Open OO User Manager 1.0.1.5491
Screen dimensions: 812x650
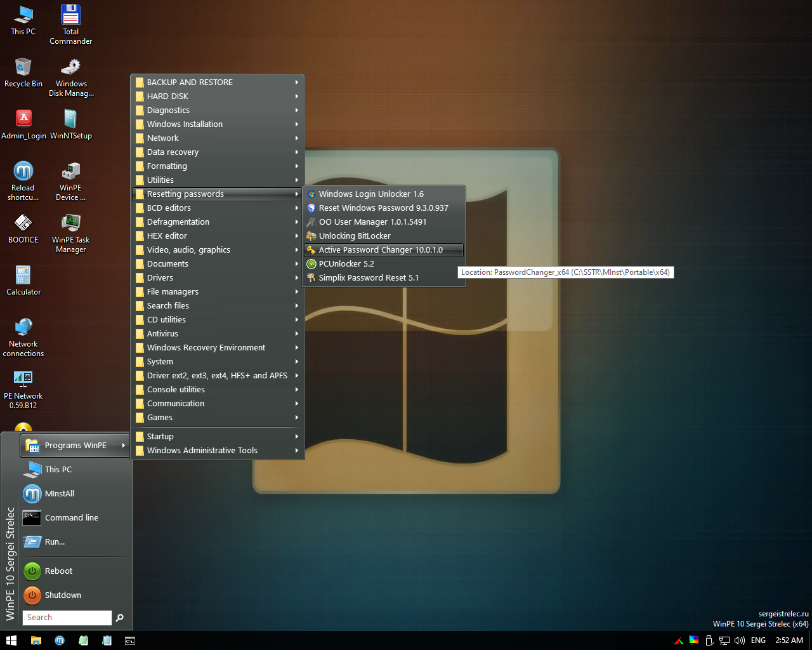point(384,222)
